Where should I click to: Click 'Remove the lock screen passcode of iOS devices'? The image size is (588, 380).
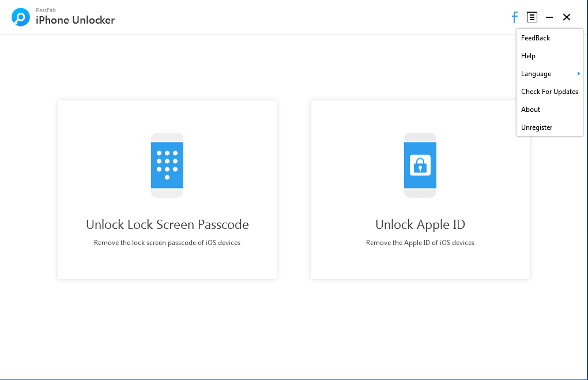[167, 243]
